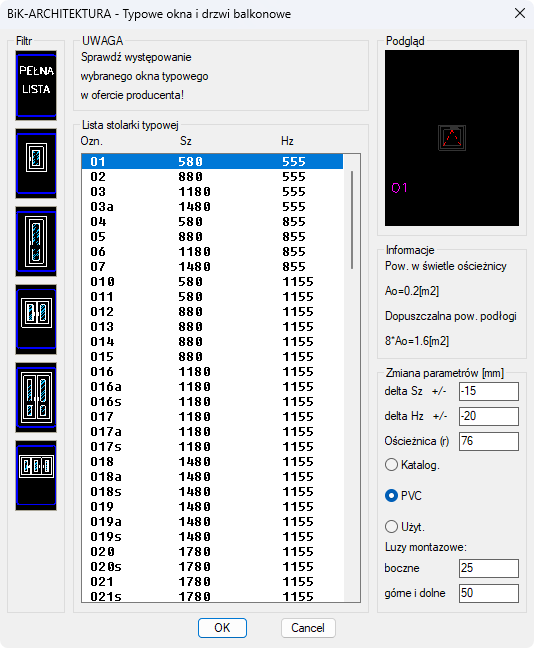
Task: Enable the Katalog. radio option
Action: (x=391, y=465)
